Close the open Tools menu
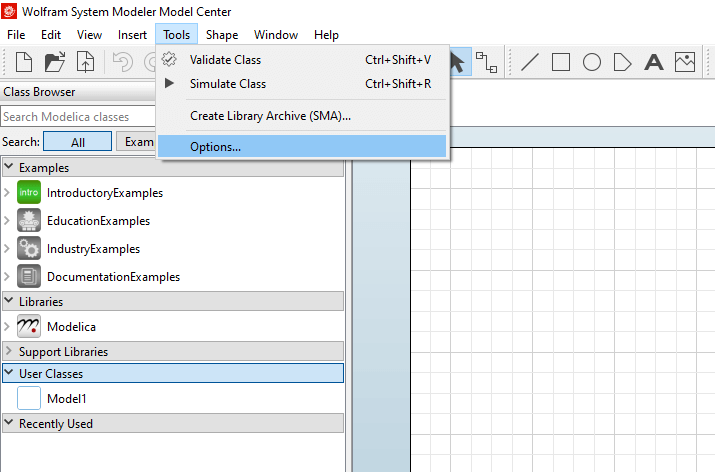Screen dimensions: 715x472 click(176, 35)
